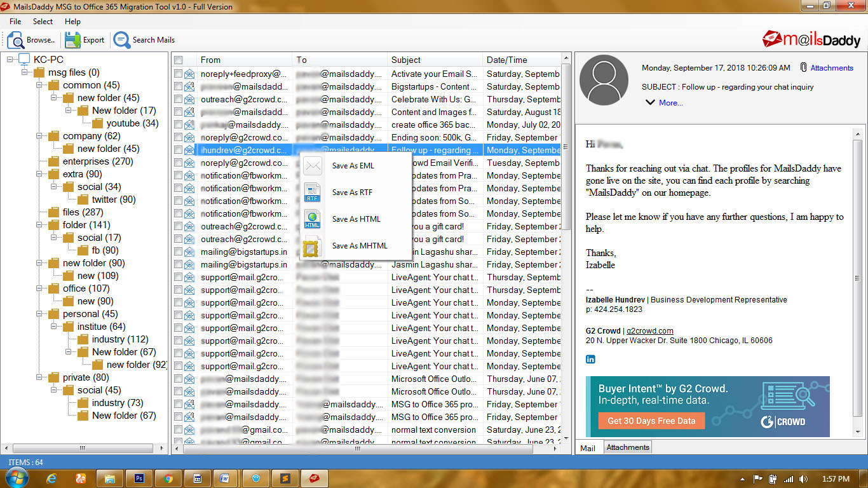Collapse the msg files (0) node
The image size is (868, 488).
(x=25, y=72)
